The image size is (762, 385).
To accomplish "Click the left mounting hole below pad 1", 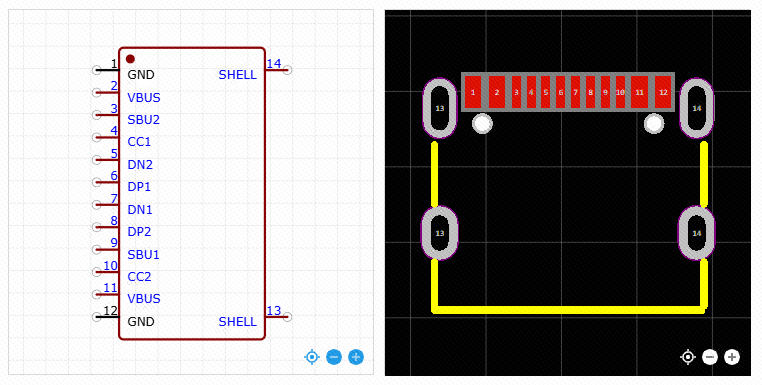I will (483, 123).
